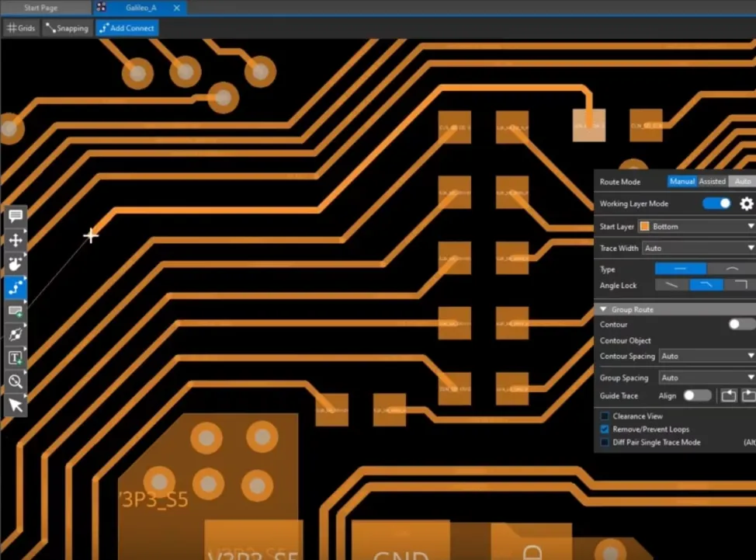The width and height of the screenshot is (756, 560).
Task: Set Route Mode to Auto
Action: pyautogui.click(x=743, y=182)
